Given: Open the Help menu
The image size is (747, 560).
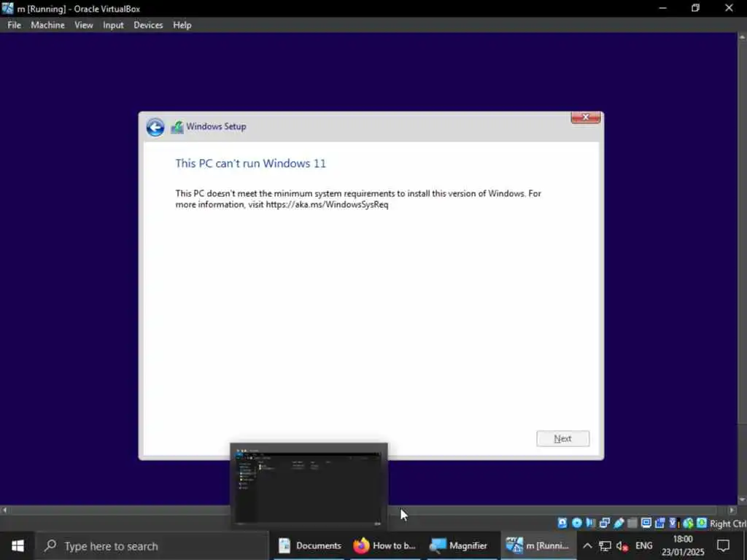Looking at the screenshot, I should point(182,26).
